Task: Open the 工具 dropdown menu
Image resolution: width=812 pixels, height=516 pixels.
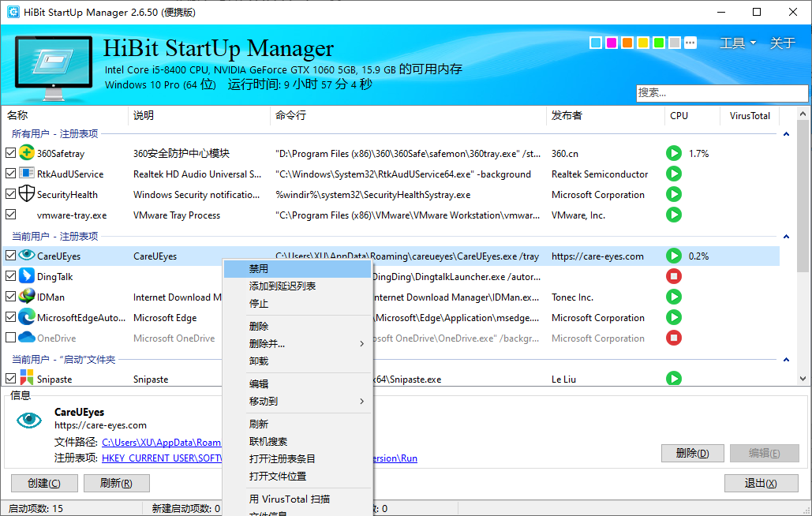Action: (x=737, y=43)
